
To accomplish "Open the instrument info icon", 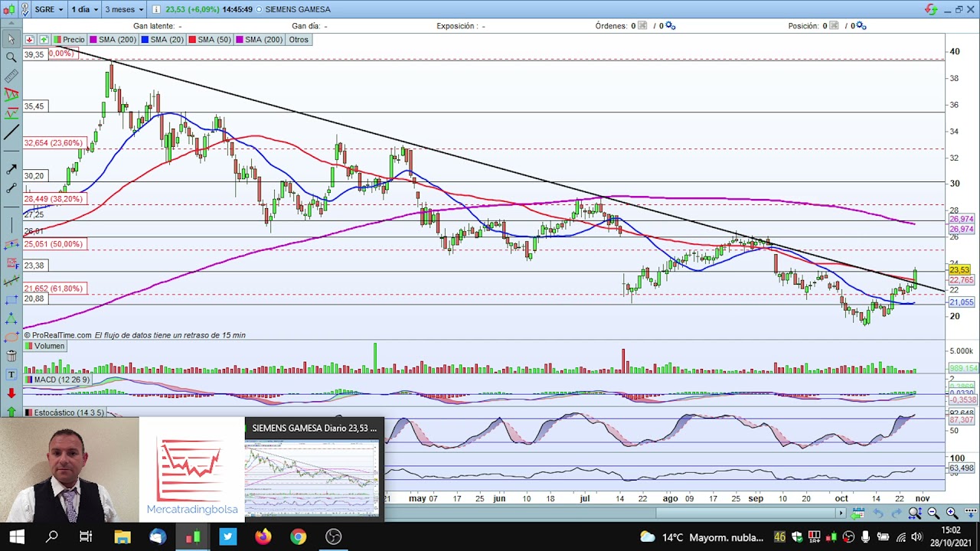I will (156, 9).
